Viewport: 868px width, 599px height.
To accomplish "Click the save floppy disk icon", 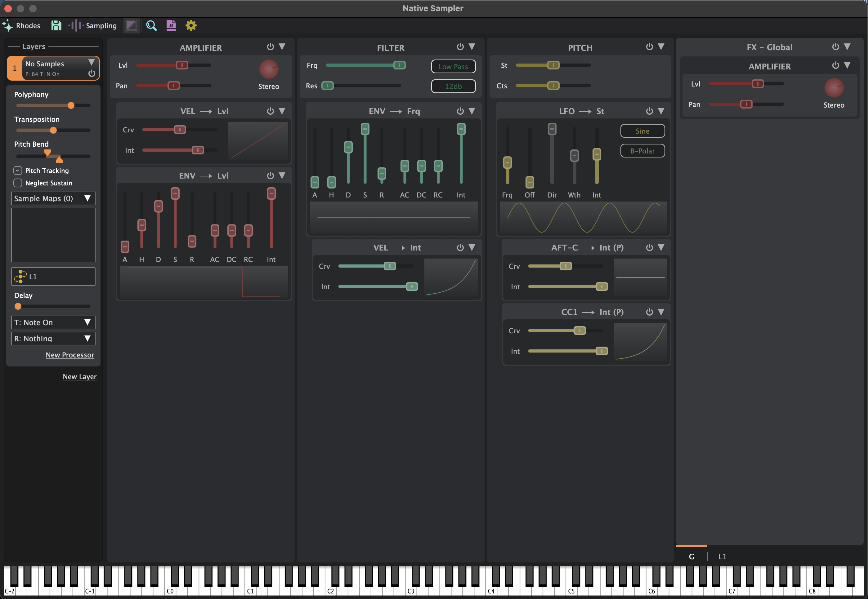I will click(56, 25).
